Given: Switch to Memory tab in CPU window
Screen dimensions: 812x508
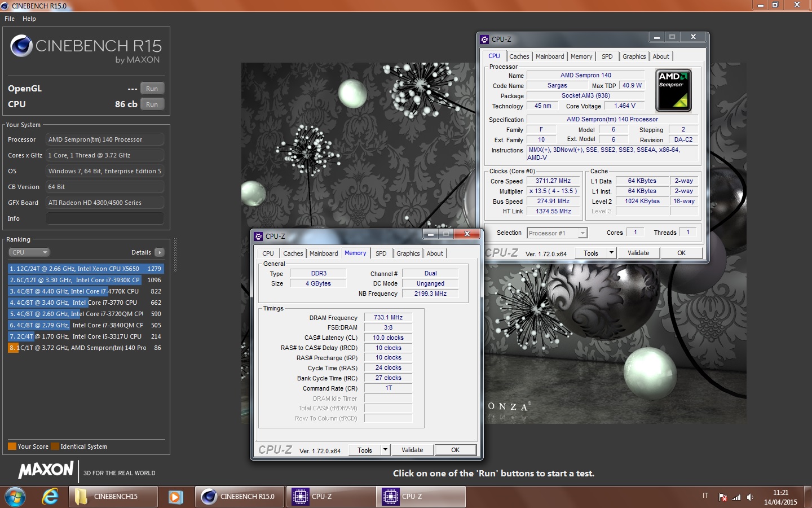Looking at the screenshot, I should pos(581,56).
